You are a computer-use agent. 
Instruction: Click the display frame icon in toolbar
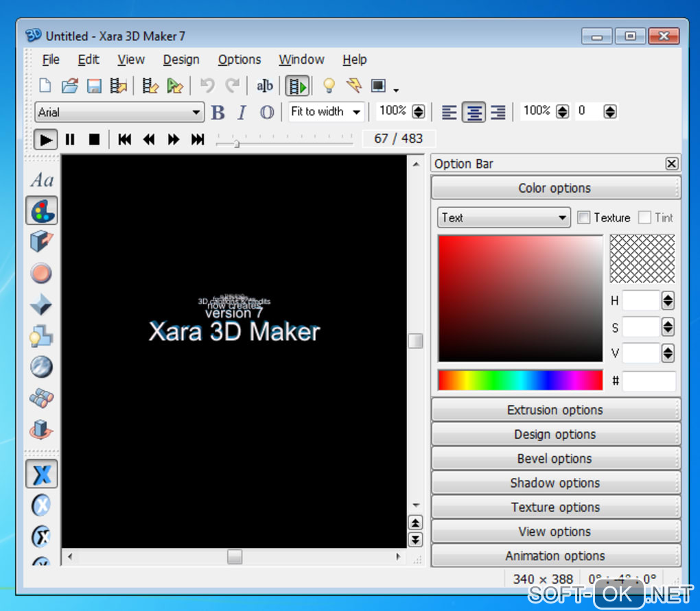point(378,85)
